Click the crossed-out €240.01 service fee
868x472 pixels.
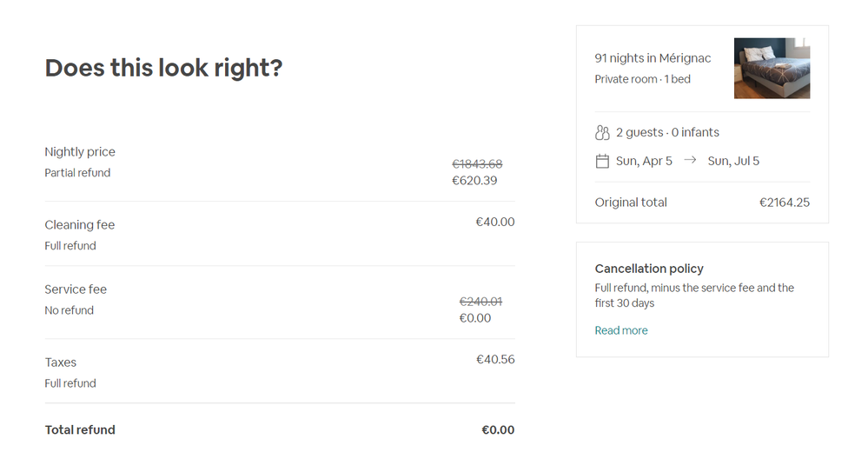480,302
